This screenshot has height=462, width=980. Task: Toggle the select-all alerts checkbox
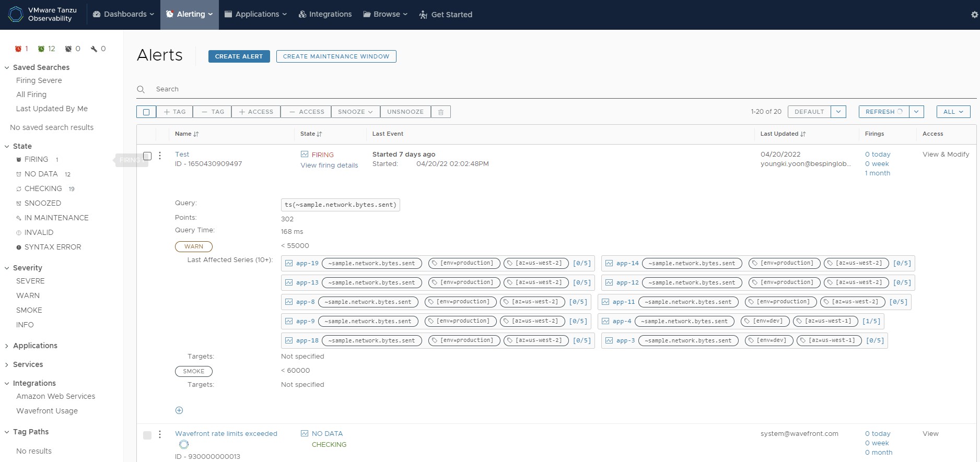(x=146, y=112)
